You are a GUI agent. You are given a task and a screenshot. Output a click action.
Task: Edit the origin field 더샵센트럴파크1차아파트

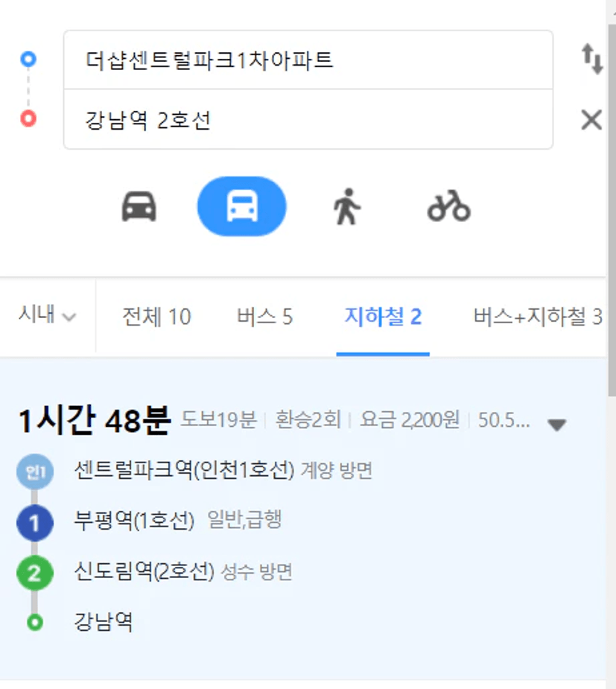coord(308,60)
